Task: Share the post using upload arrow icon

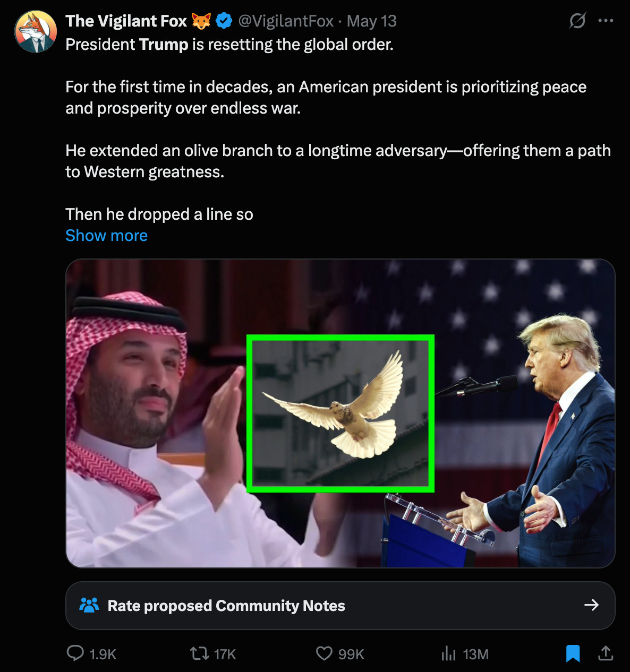Action: pos(606,653)
